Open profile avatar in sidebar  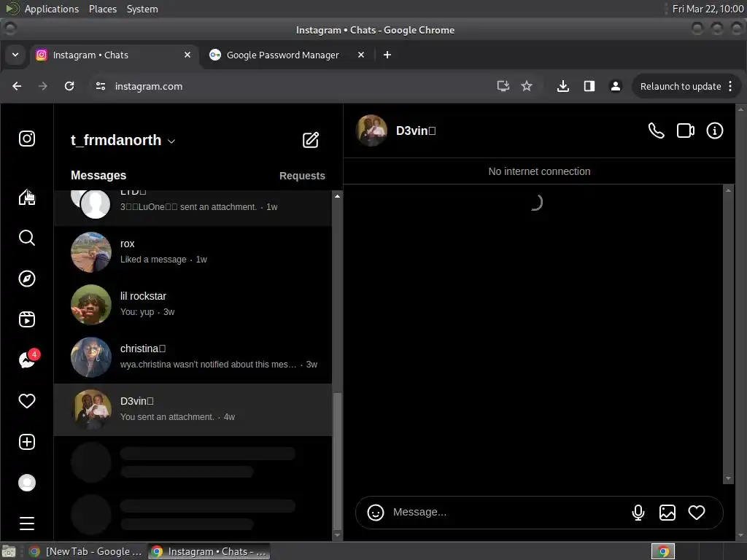pyautogui.click(x=27, y=483)
